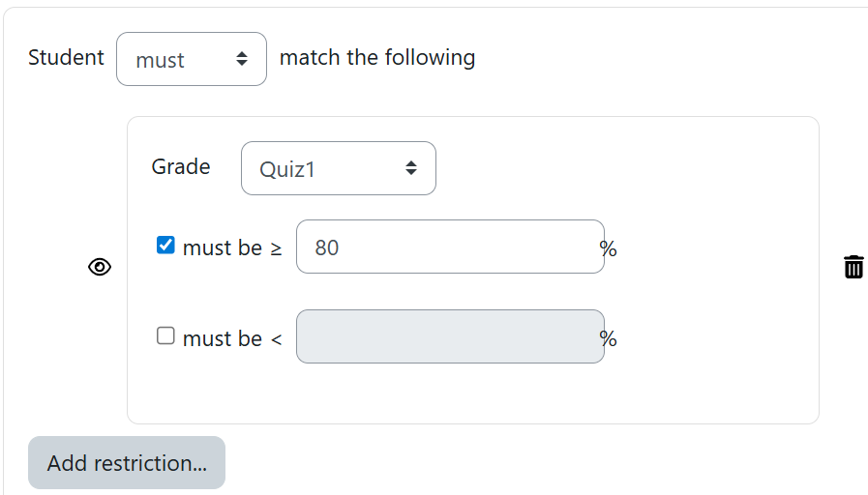The height and width of the screenshot is (495, 868).
Task: Click the greyed-out maximum percentage field
Action: 449,337
